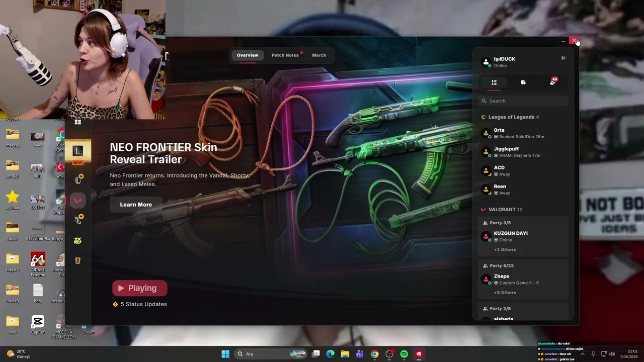This screenshot has height=362, width=644.
Task: Open Microsoft Teams from the taskbar
Action: point(360,354)
